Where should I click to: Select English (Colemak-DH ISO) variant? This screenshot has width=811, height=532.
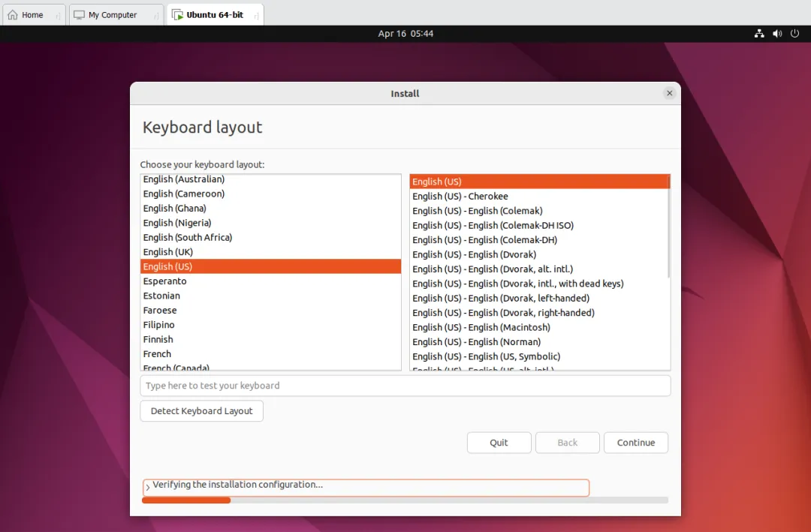click(538, 225)
